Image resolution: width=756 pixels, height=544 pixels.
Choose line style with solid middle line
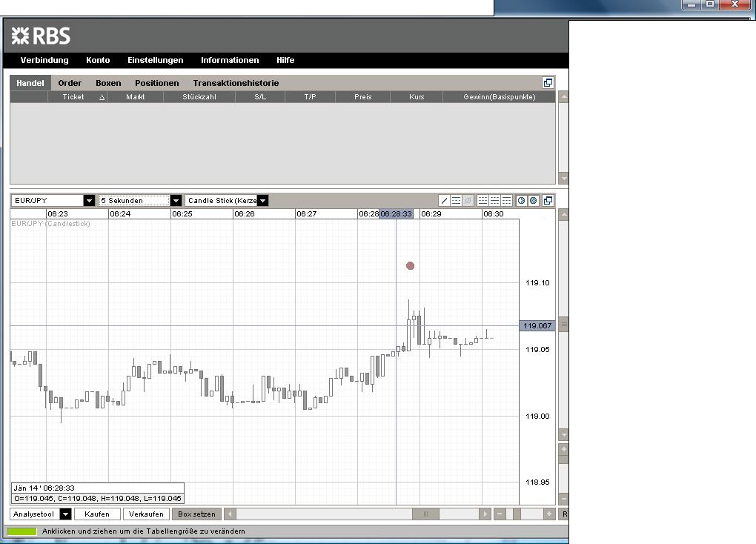point(494,200)
